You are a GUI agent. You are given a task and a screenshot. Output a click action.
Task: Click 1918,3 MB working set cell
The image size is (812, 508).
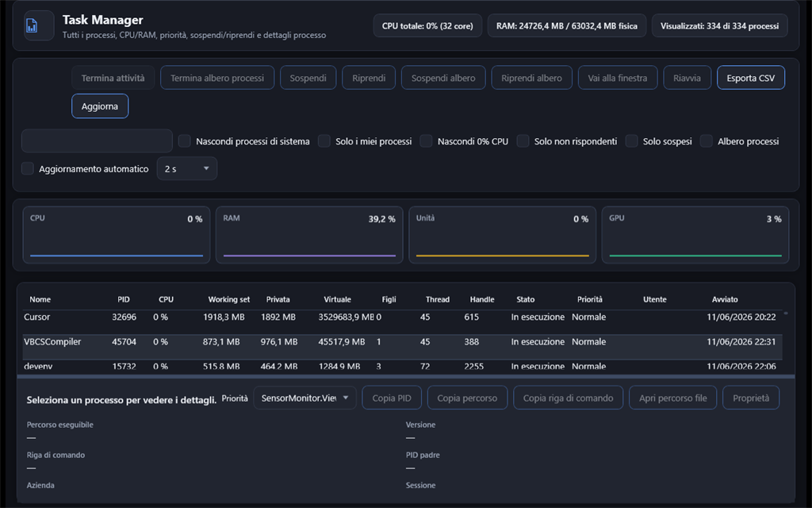tap(223, 317)
